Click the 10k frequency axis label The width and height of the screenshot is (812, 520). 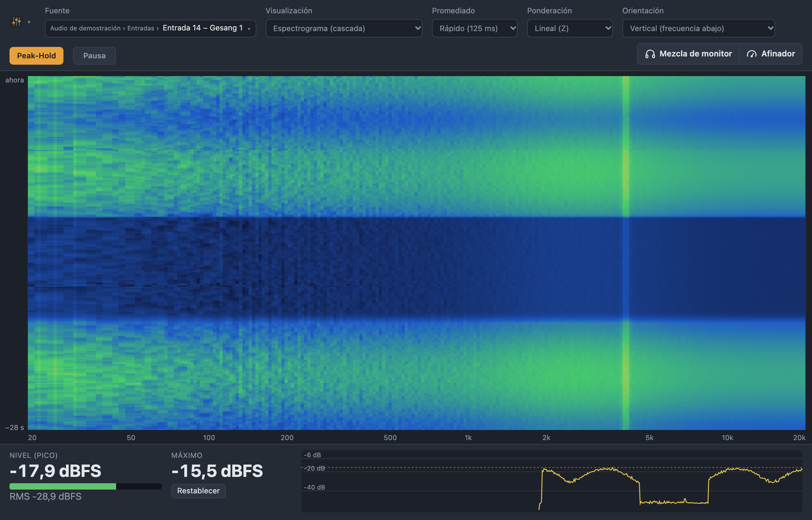pyautogui.click(x=728, y=438)
